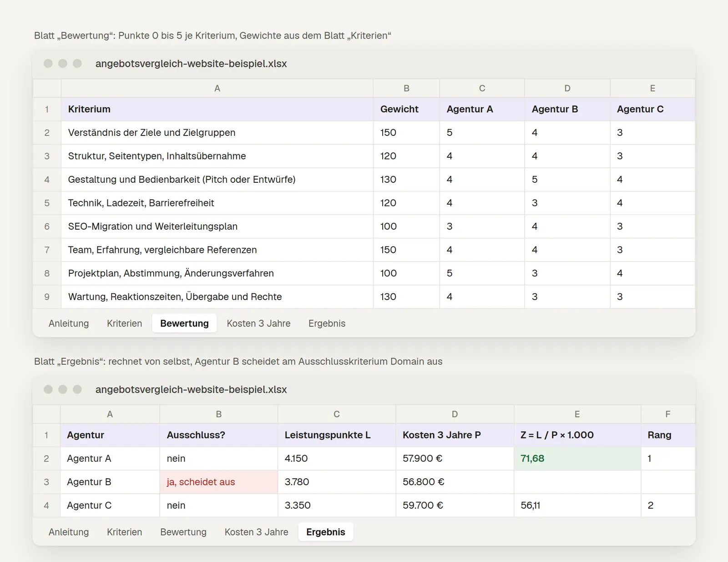Select active Bewertung tab in upper window
Screen dimensions: 728x562
click(184, 323)
